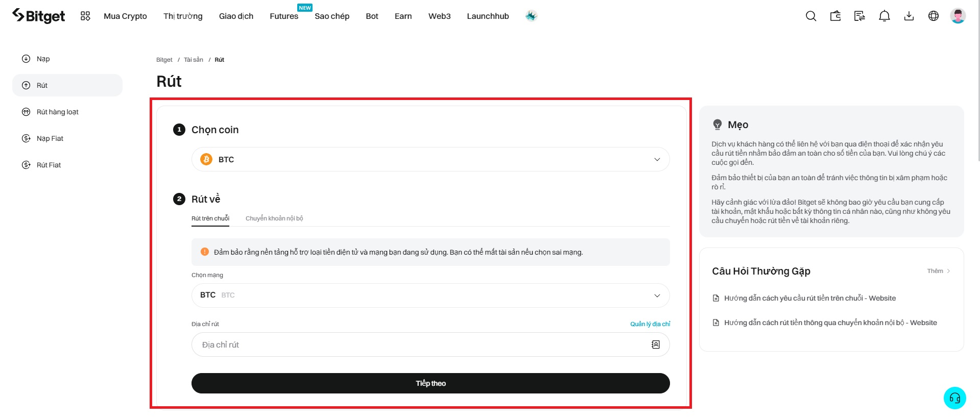Open the Sao chép menu
This screenshot has width=980, height=420.
(332, 16)
